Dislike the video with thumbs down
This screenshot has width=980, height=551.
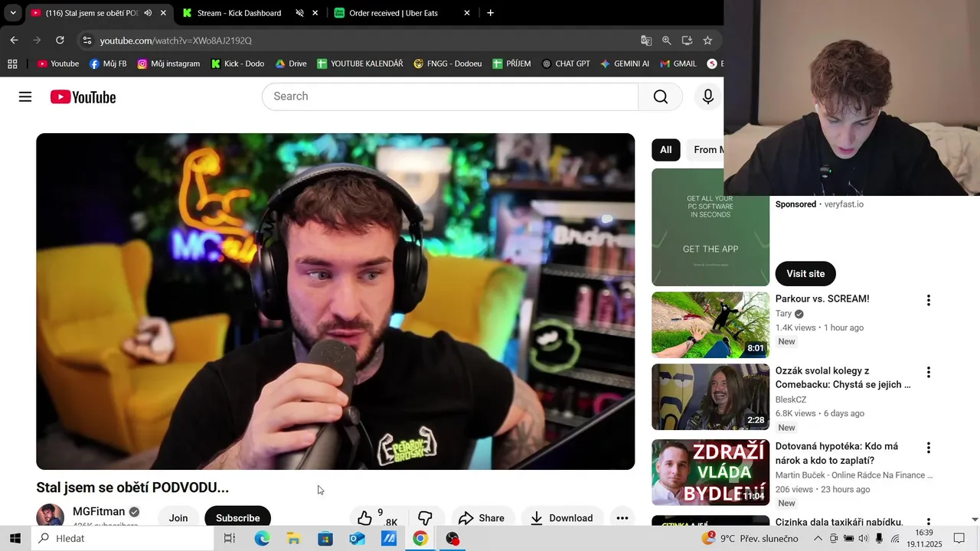point(425,518)
